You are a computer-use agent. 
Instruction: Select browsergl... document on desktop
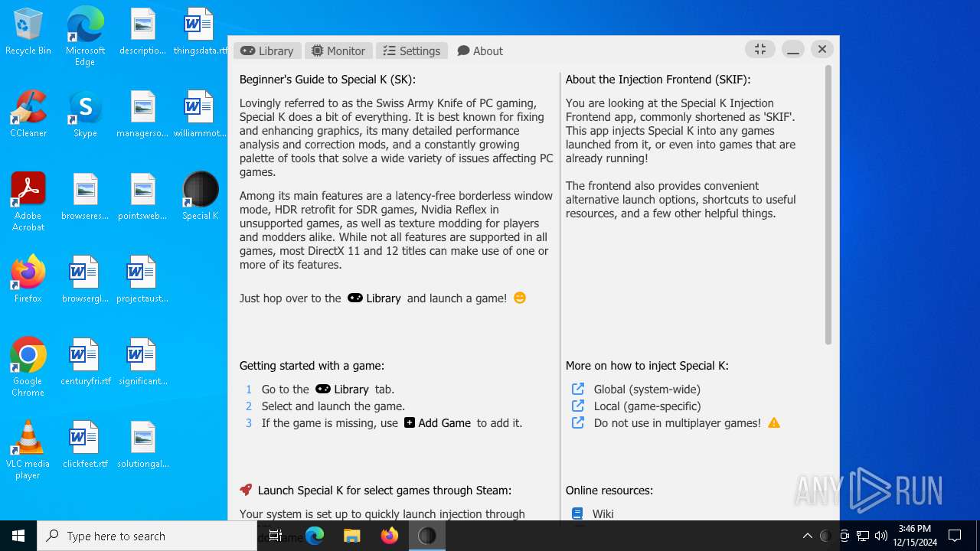[85, 280]
